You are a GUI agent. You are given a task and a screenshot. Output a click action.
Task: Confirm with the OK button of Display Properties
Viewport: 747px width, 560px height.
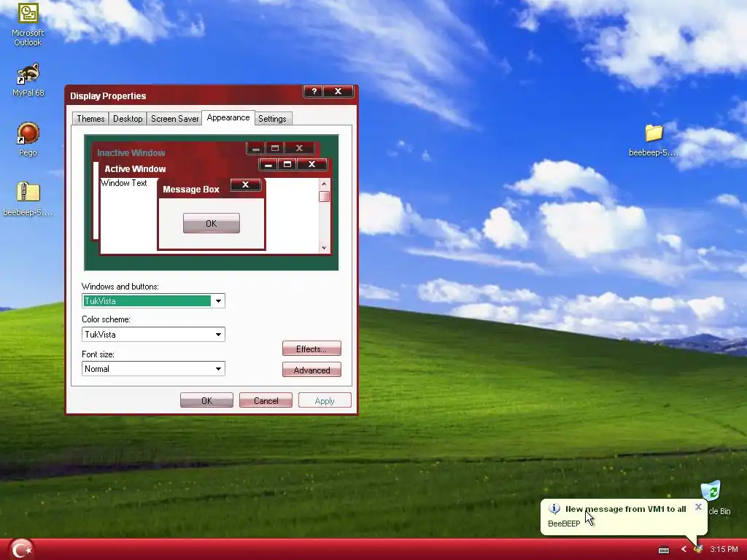tap(206, 400)
